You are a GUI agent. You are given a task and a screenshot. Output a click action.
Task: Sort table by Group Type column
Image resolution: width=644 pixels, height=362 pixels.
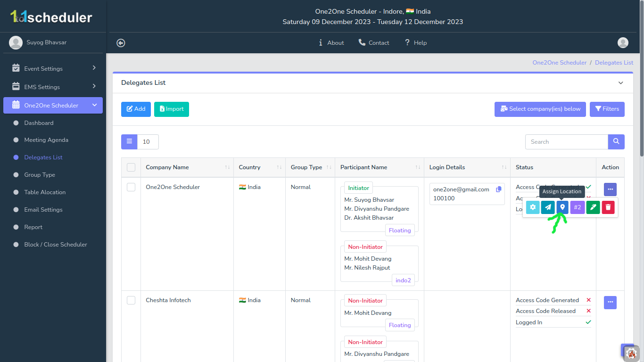click(310, 167)
